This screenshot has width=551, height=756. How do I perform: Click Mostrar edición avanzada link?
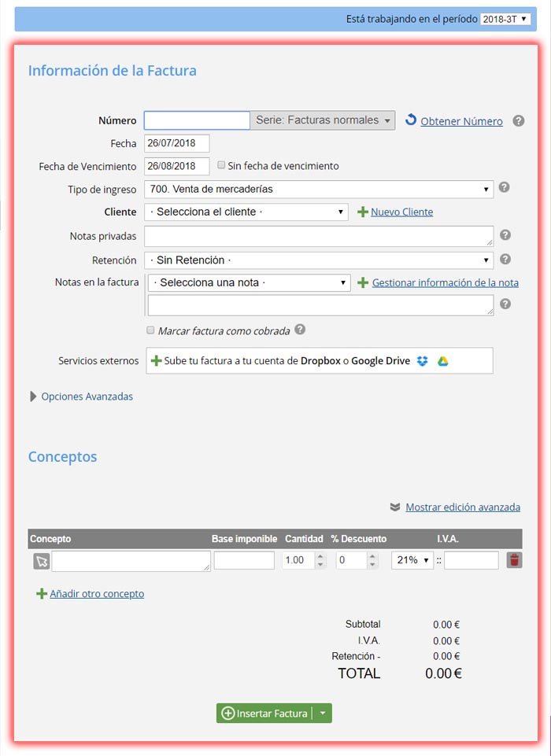click(x=462, y=507)
